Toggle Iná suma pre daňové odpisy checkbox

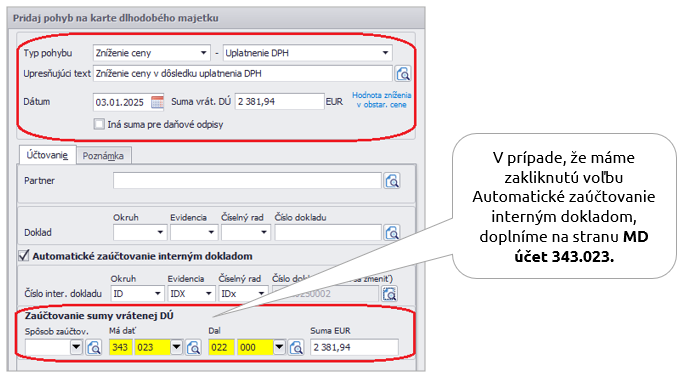click(x=99, y=124)
